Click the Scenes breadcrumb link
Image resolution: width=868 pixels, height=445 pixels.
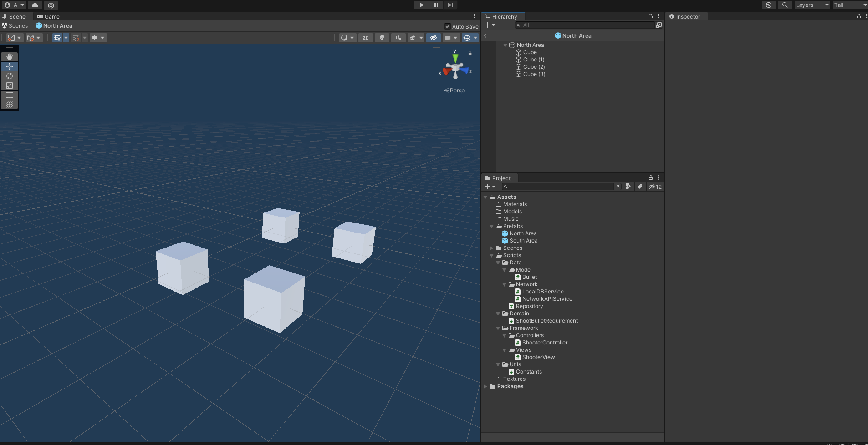click(x=18, y=26)
